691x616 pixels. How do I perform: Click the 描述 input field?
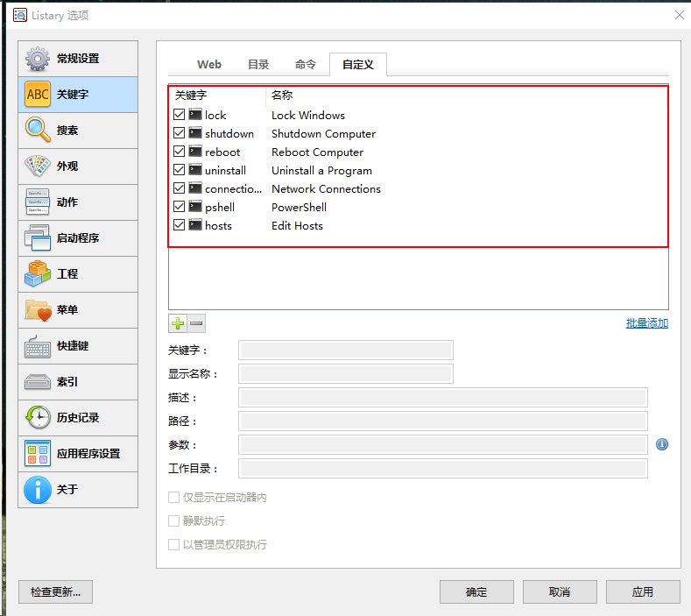tap(443, 397)
